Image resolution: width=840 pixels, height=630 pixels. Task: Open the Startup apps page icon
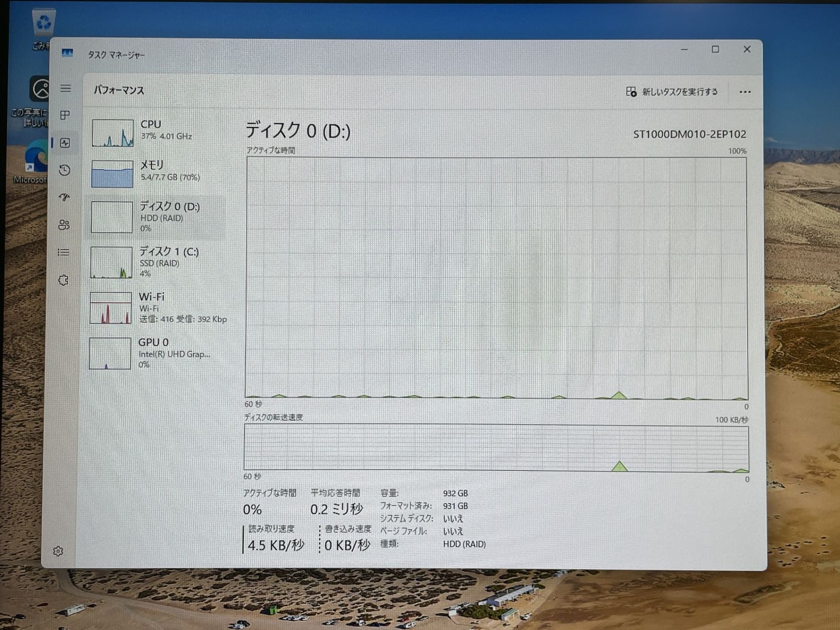(64, 197)
